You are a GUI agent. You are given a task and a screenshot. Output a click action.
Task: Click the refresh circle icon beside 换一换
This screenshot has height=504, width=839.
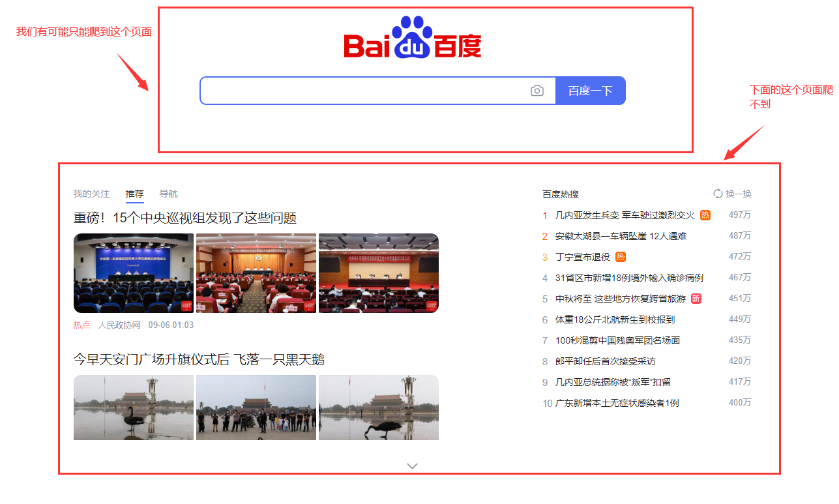point(718,194)
